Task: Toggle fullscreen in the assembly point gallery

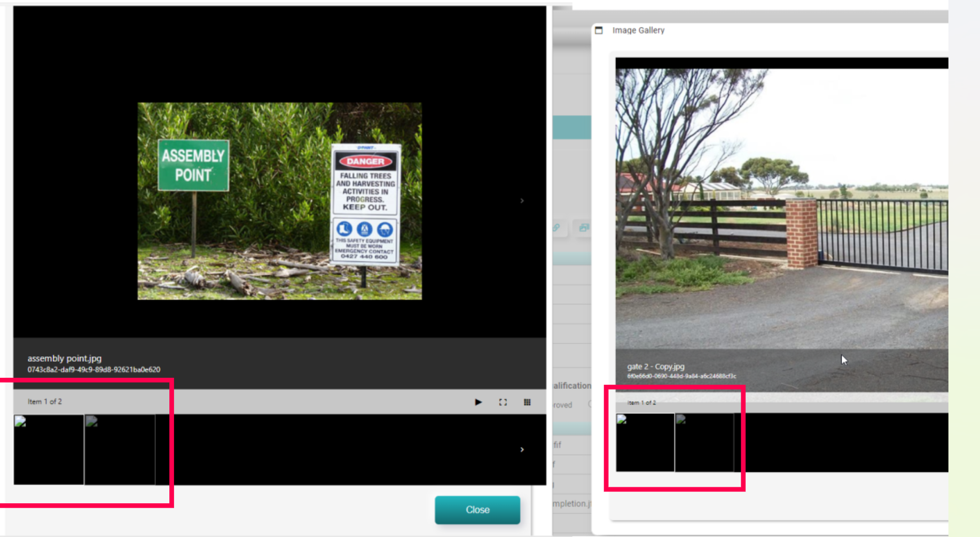Action: coord(503,402)
